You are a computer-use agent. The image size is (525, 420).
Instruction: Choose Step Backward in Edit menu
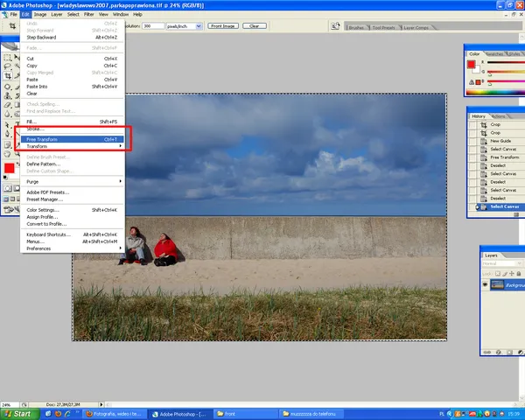(72, 38)
